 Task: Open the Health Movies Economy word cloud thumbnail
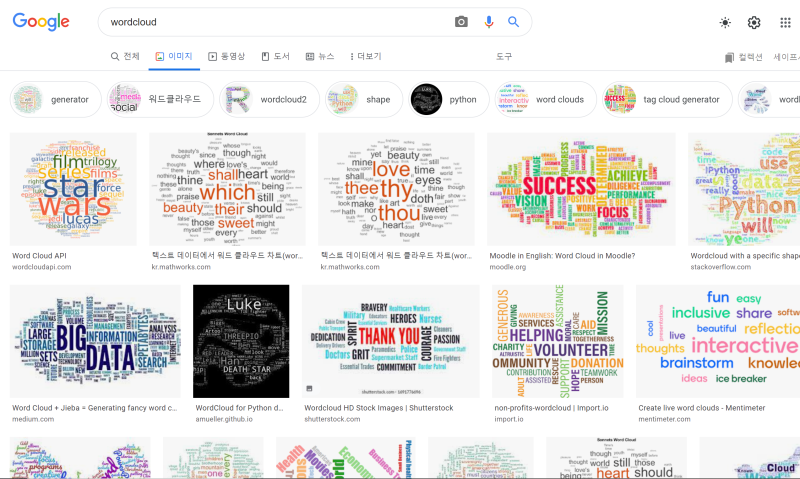pyautogui.click(x=345, y=458)
